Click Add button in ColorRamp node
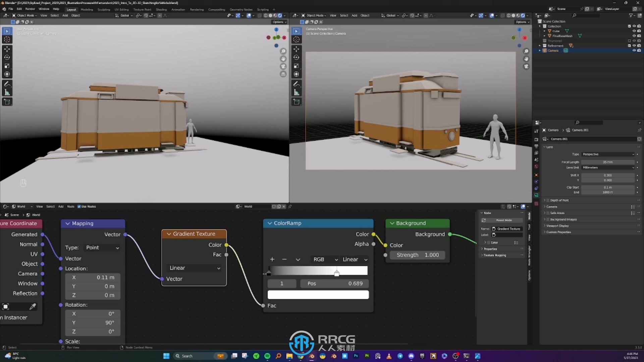 point(272,259)
